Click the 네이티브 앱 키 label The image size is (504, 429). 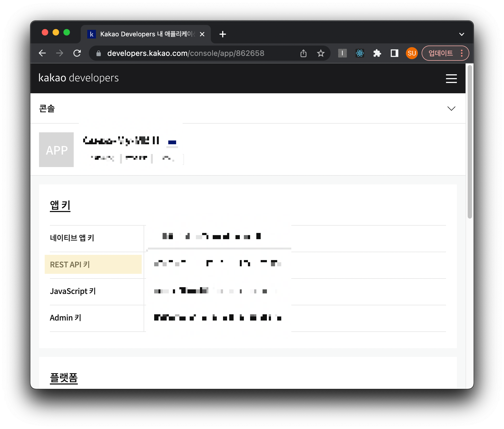coord(72,238)
